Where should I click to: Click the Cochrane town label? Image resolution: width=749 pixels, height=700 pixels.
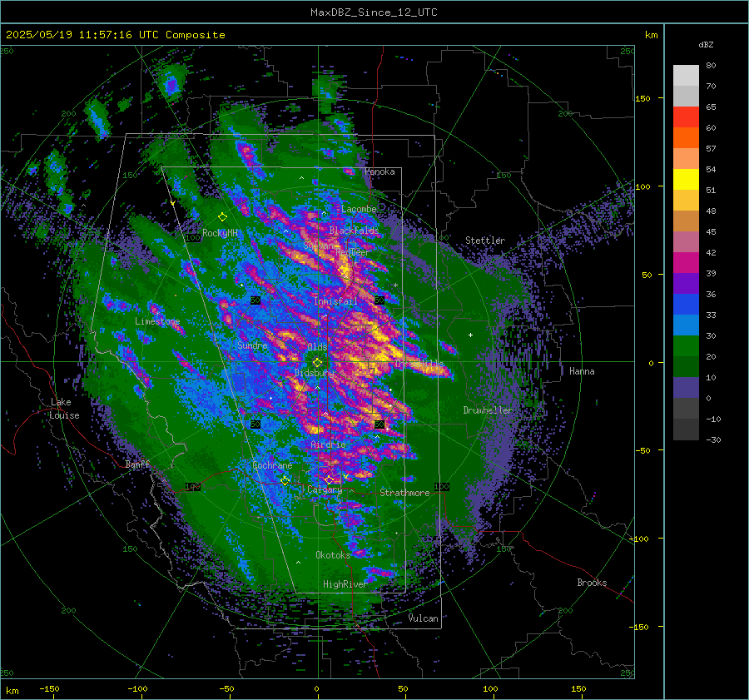tap(272, 465)
